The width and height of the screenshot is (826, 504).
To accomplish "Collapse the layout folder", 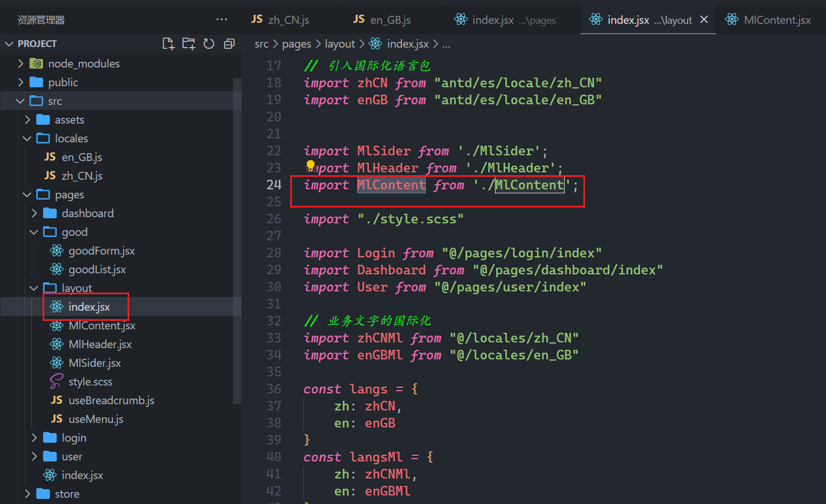I will click(35, 288).
